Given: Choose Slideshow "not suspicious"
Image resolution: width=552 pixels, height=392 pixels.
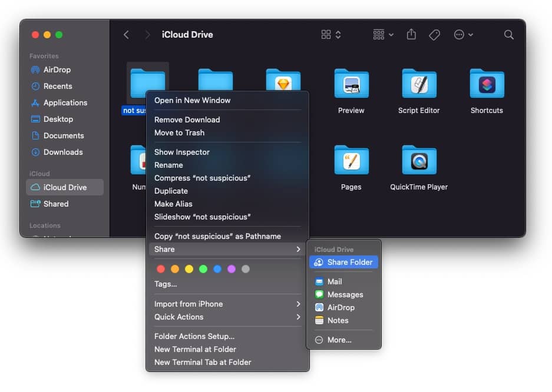Looking at the screenshot, I should (x=227, y=217).
